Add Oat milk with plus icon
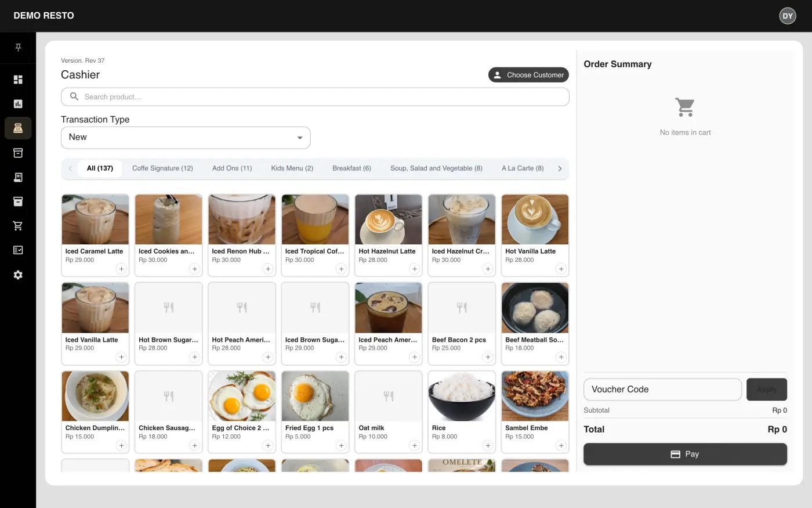Screen dimensions: 812x508 (x=415, y=445)
